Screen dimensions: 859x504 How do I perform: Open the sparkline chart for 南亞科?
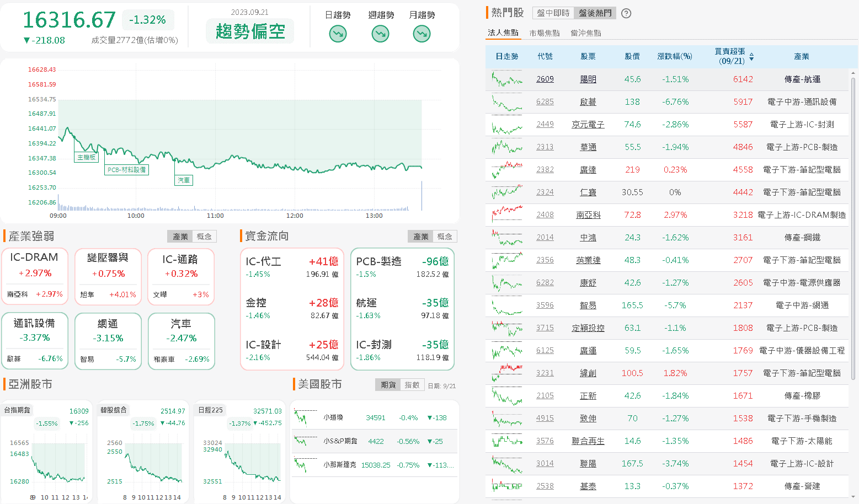tap(506, 215)
